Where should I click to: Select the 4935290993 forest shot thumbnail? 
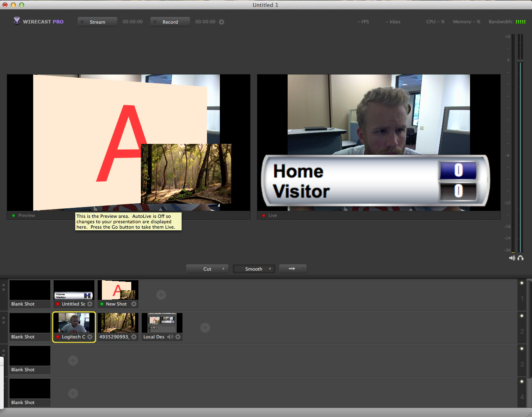click(118, 322)
